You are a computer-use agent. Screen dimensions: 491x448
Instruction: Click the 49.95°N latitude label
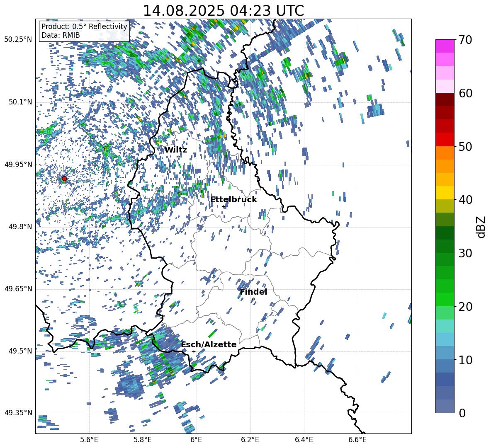(x=18, y=164)
